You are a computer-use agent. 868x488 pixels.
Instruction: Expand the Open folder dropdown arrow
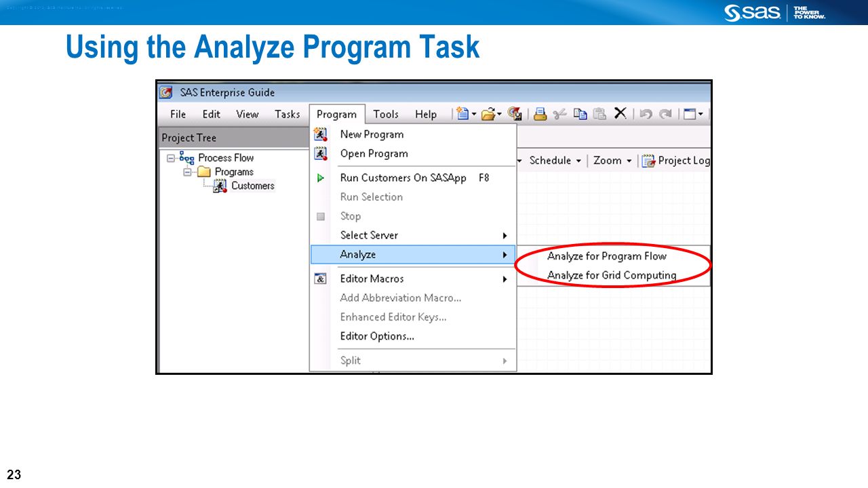499,115
